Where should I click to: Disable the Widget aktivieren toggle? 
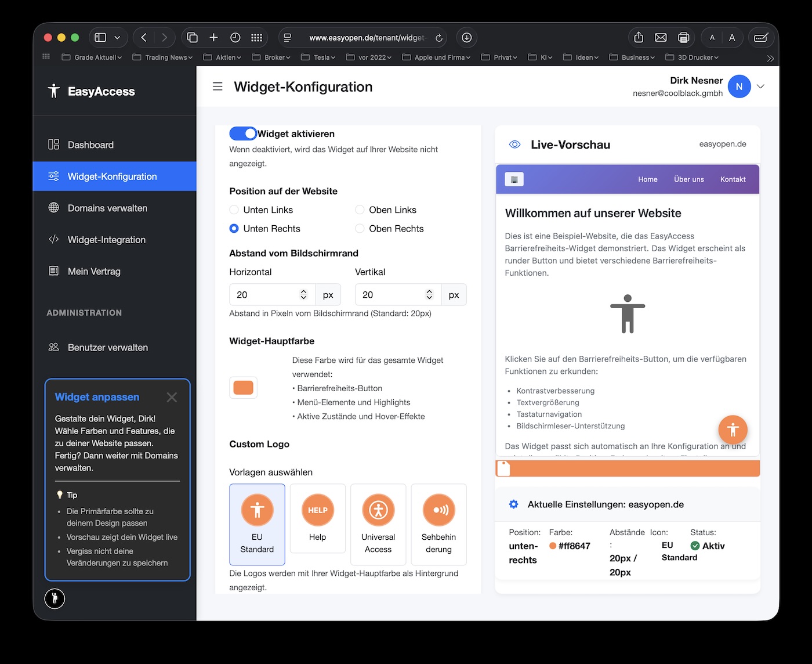242,133
